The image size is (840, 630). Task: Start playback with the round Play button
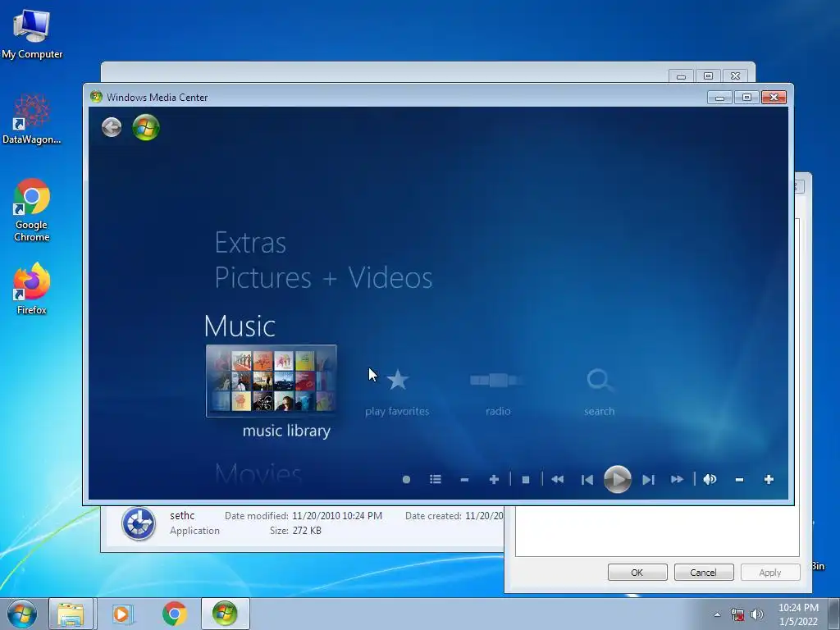pos(617,479)
